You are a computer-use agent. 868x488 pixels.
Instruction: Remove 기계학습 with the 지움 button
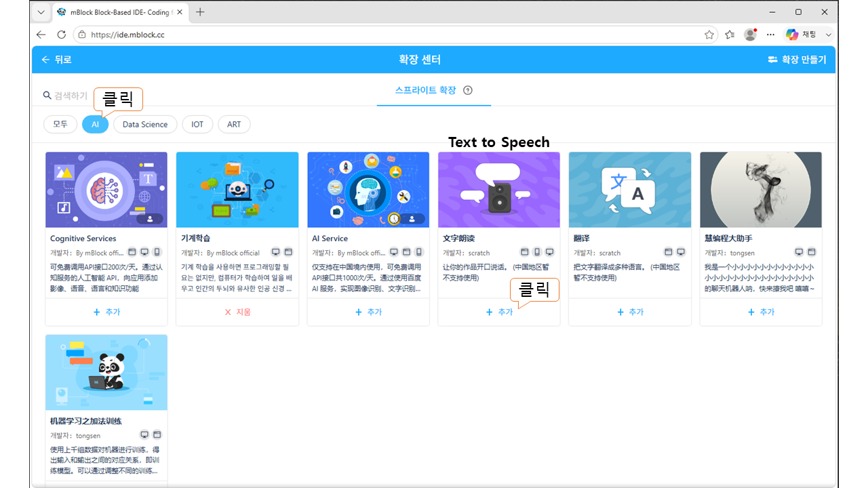(x=237, y=312)
